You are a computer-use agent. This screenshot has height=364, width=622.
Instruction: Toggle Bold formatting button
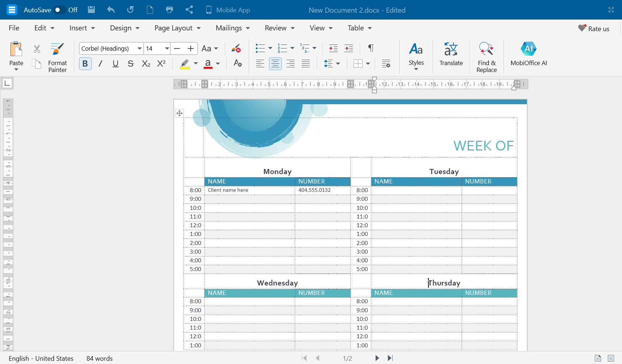point(85,64)
